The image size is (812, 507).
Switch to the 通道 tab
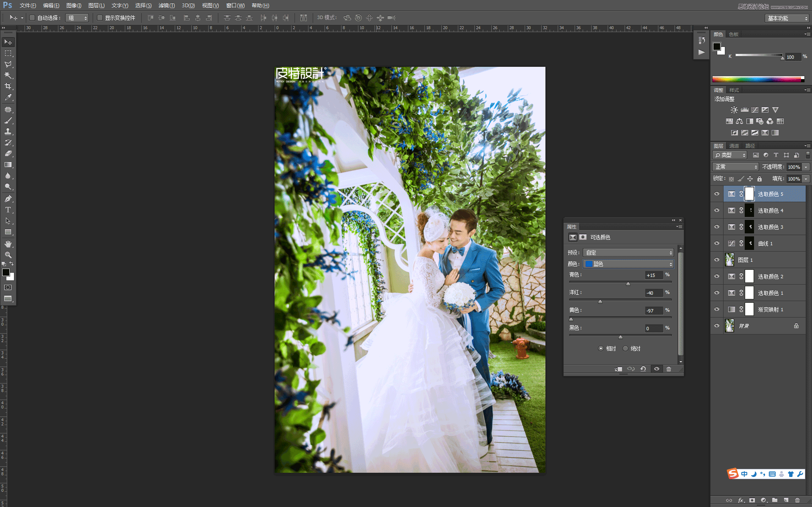[x=734, y=145]
